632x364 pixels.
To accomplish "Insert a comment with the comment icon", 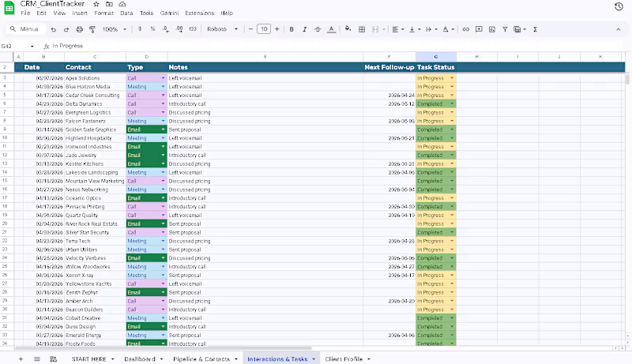I will (x=479, y=29).
